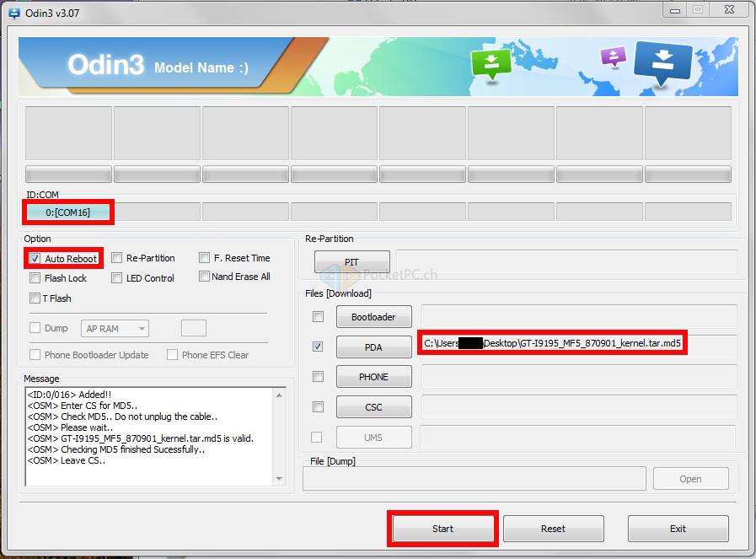Click the PHONE file button
This screenshot has height=559, width=756.
[x=373, y=377]
